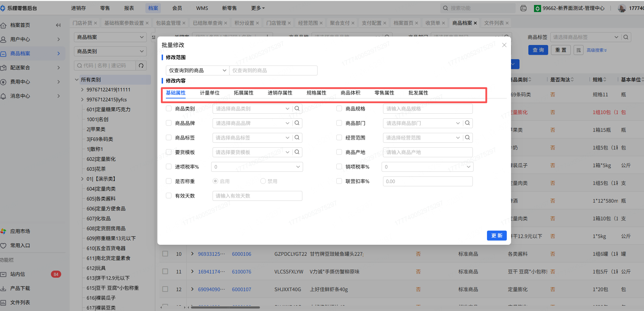
Task: Expand row 10 with its arrow
Action: [x=192, y=254]
